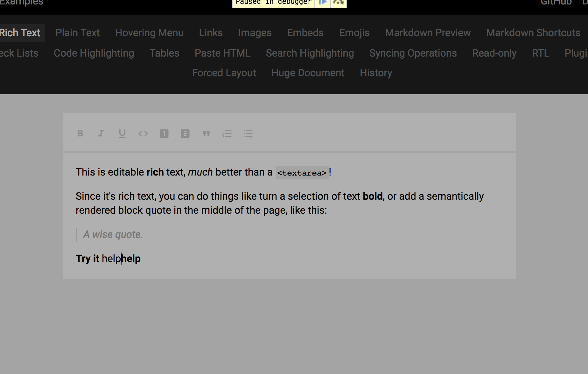Click the 'Try it' bold text line
This screenshot has width=588, height=374.
87,259
